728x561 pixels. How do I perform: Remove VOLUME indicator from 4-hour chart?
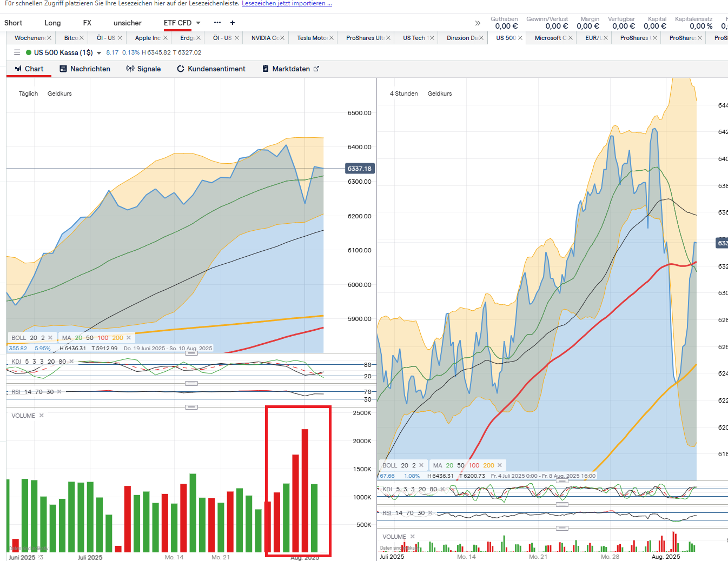413,537
